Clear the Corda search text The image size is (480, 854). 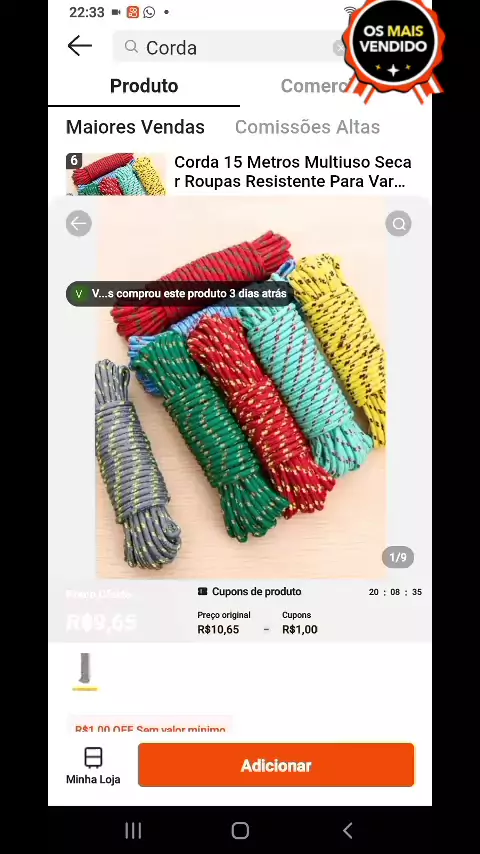coord(340,48)
